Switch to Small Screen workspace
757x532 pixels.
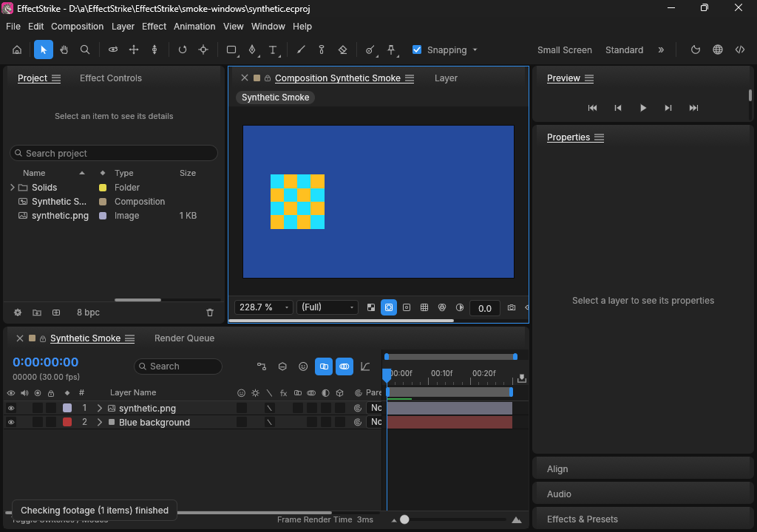[x=565, y=50]
